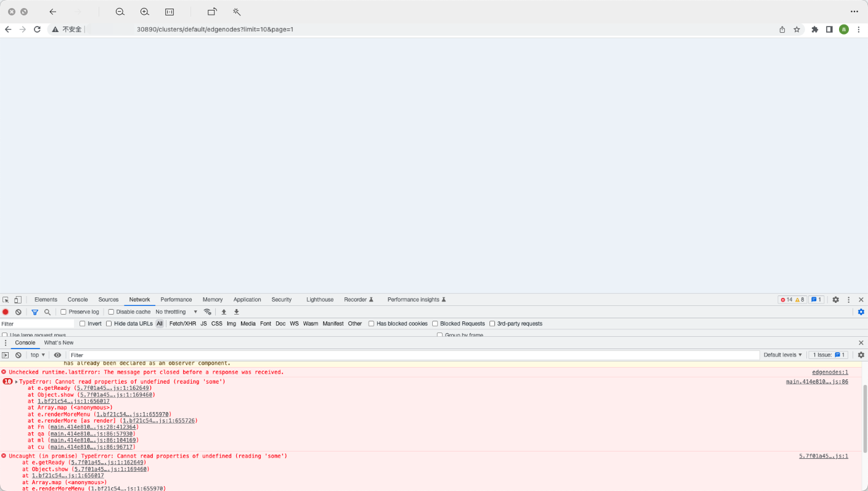Check the Invert filter option
This screenshot has width=868, height=491.
coord(83,324)
